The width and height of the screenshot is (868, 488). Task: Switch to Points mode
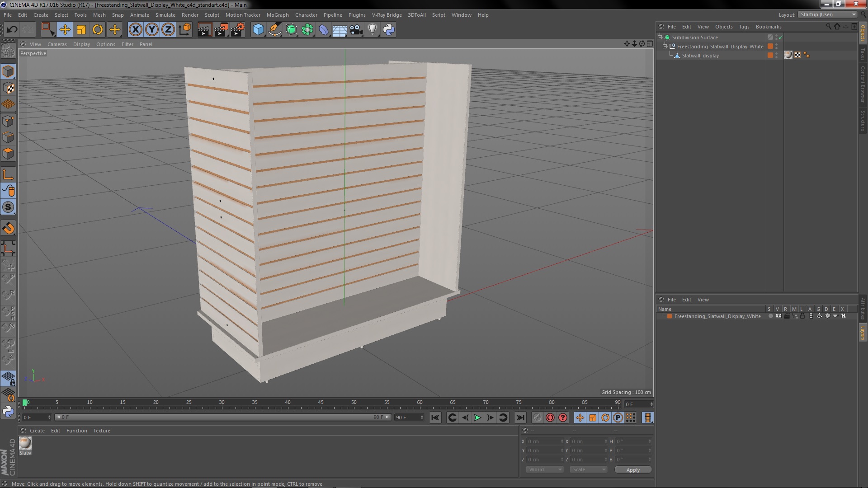(x=8, y=121)
